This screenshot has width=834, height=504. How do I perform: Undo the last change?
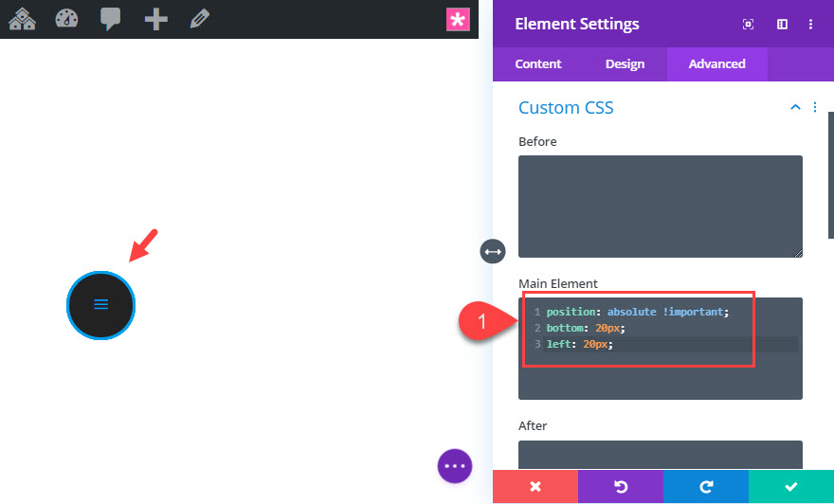coord(621,486)
